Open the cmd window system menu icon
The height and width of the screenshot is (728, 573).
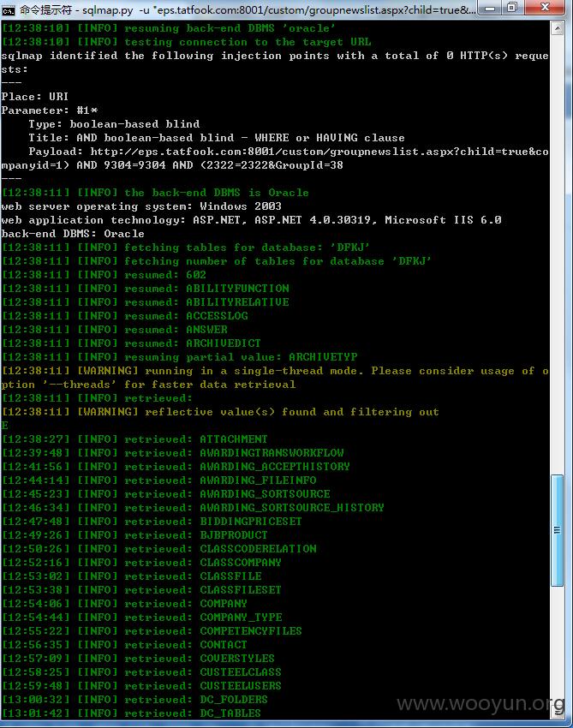tap(8, 9)
